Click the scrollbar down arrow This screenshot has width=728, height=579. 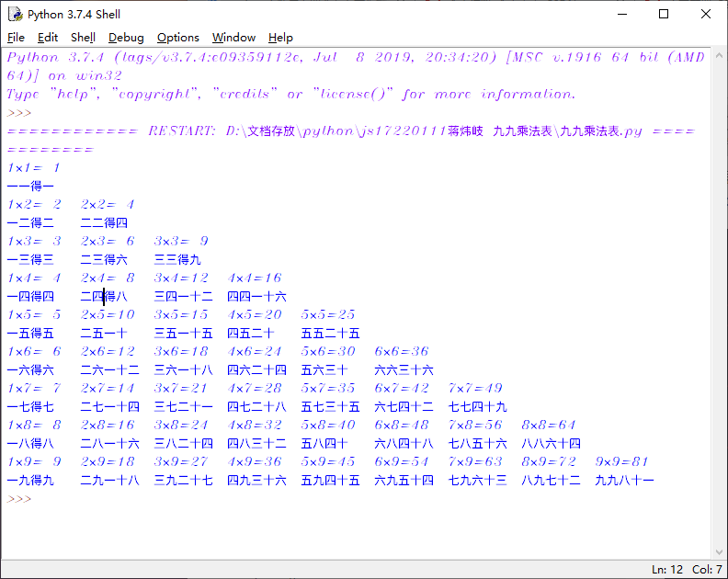pos(719,552)
